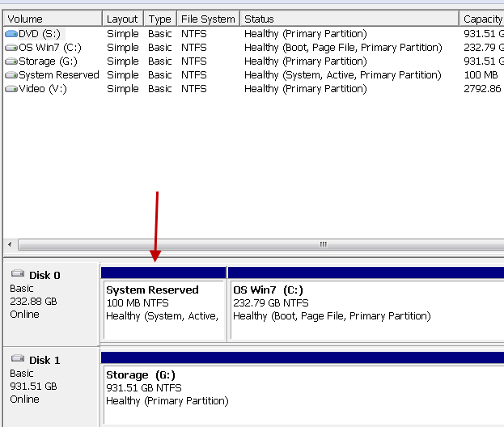Click the NTFS cell in the Video (V:) row

pos(194,89)
